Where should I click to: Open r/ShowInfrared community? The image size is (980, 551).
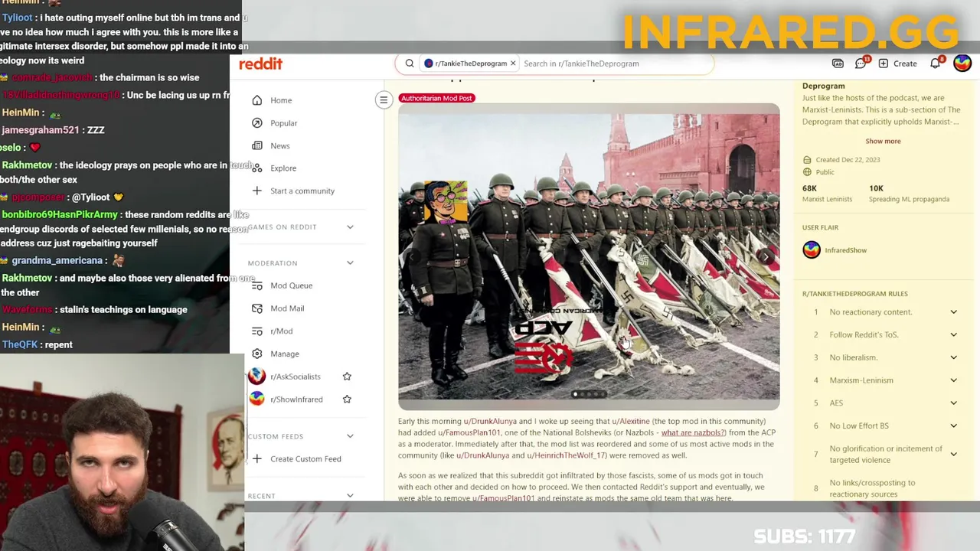click(x=296, y=399)
